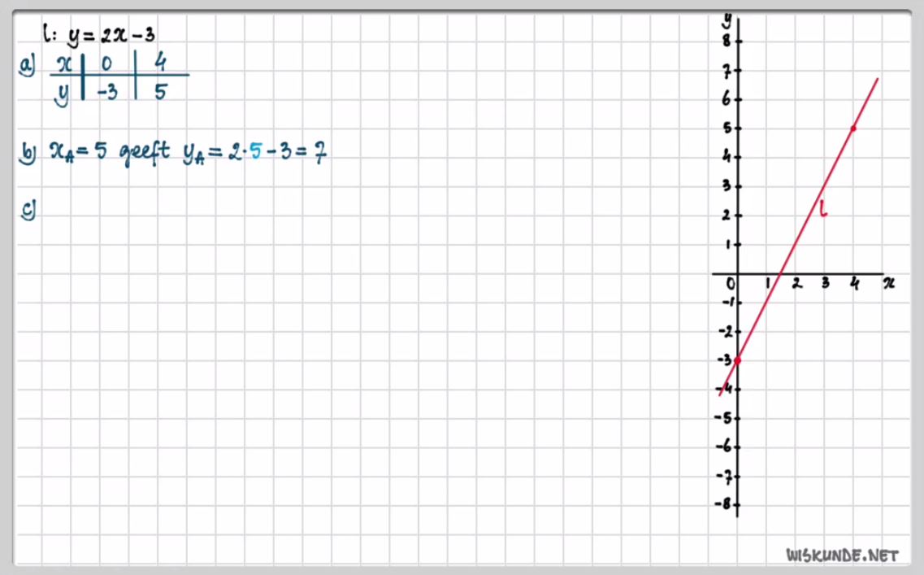This screenshot has height=575, width=924.
Task: Click "xA = 5" at start of line b
Action: [78, 151]
